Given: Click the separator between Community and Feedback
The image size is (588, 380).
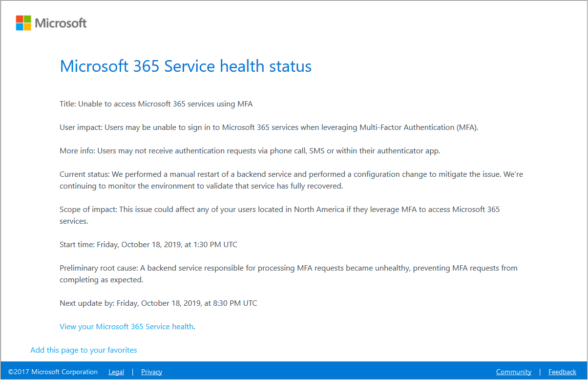Looking at the screenshot, I should coord(540,372).
